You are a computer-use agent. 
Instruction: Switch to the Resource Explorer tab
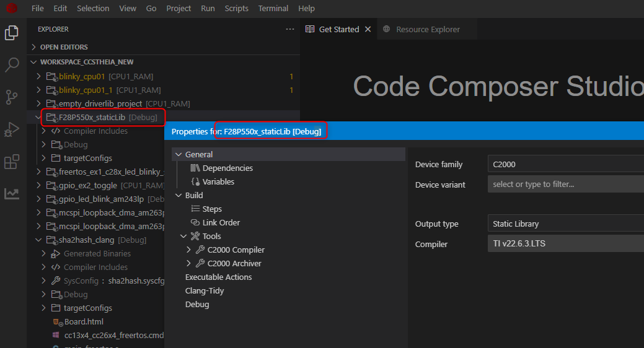(427, 29)
